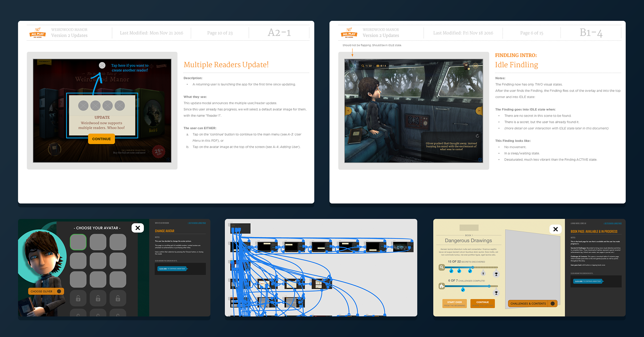
Task: Click the orange CONTINUE button in update modal
Action: click(101, 139)
